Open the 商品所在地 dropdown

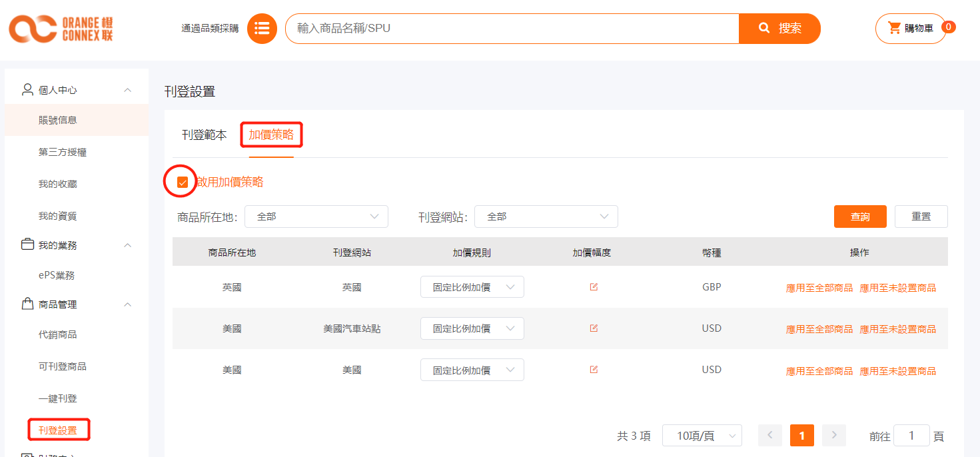coord(316,217)
